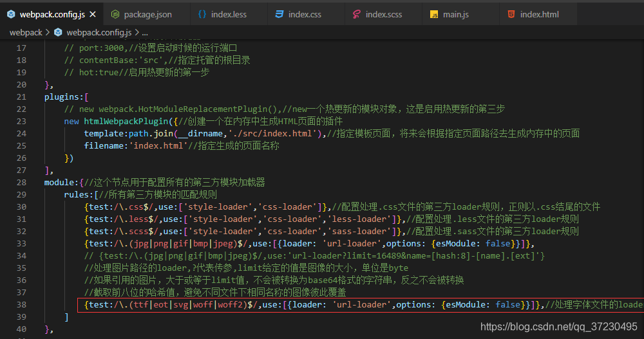Viewport: 644px width, 339px height.
Task: Click 'module:{' on line 28
Action: coord(64,182)
